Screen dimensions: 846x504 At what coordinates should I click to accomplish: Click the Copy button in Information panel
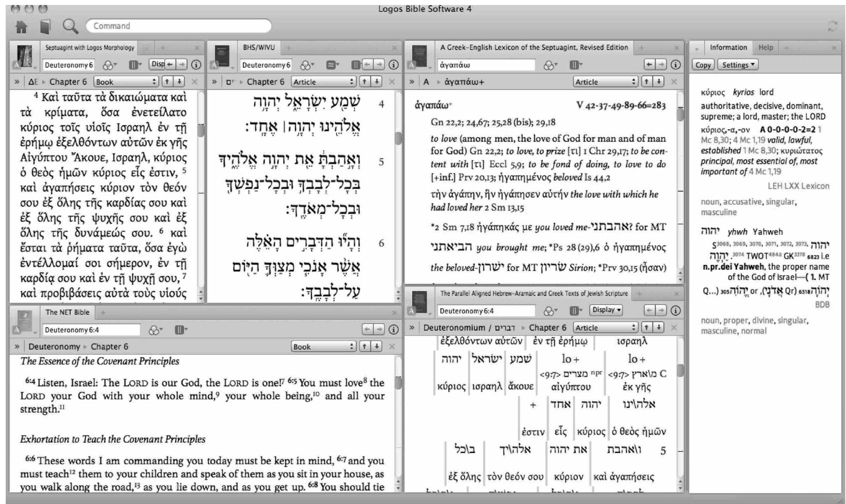pos(703,64)
